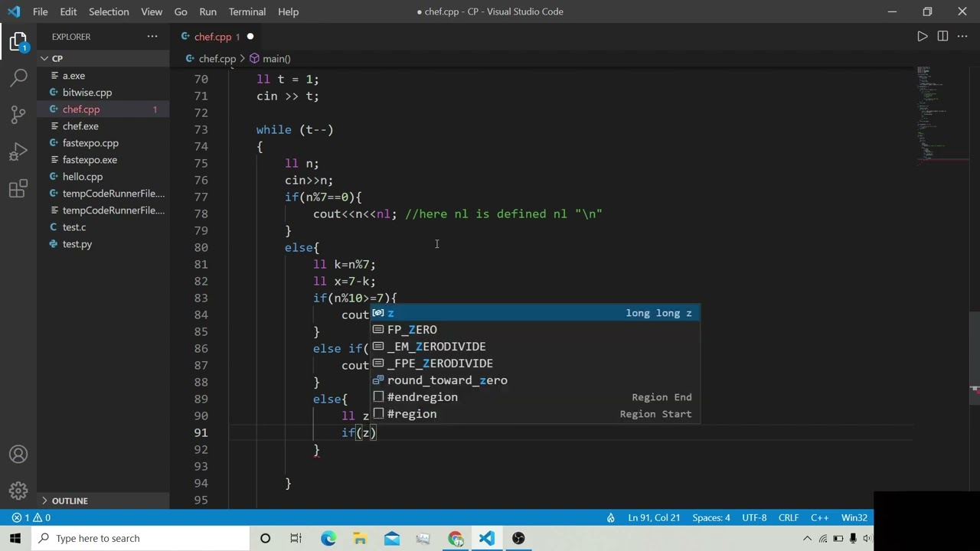Image resolution: width=980 pixels, height=551 pixels.
Task: Open hello.cpp in the Explorer
Action: point(103,177)
